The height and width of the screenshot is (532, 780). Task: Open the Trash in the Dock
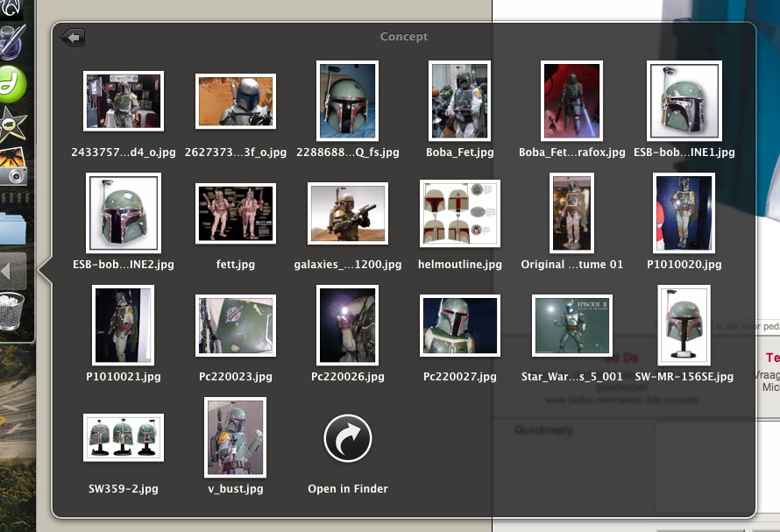tap(12, 312)
